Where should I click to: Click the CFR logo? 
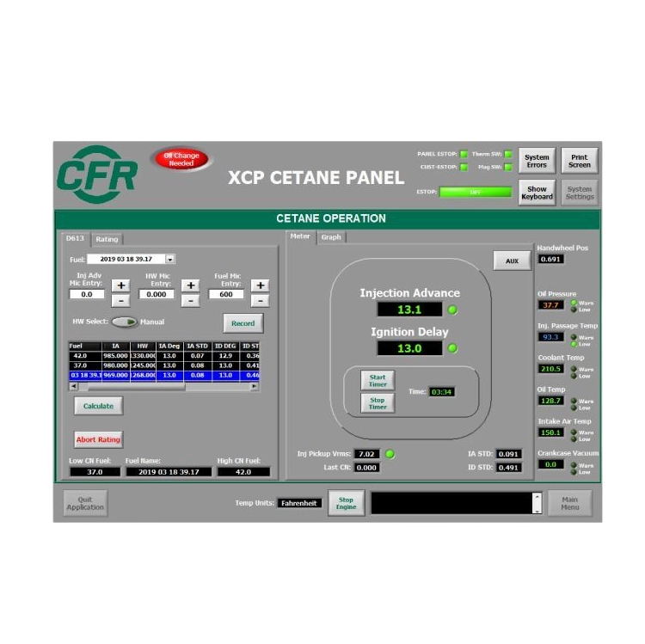pos(97,175)
